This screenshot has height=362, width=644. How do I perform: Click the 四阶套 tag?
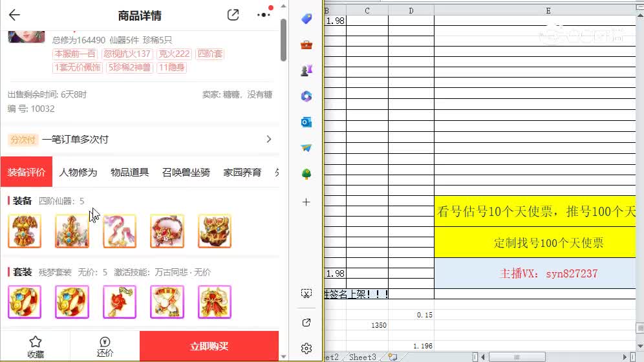pos(210,54)
